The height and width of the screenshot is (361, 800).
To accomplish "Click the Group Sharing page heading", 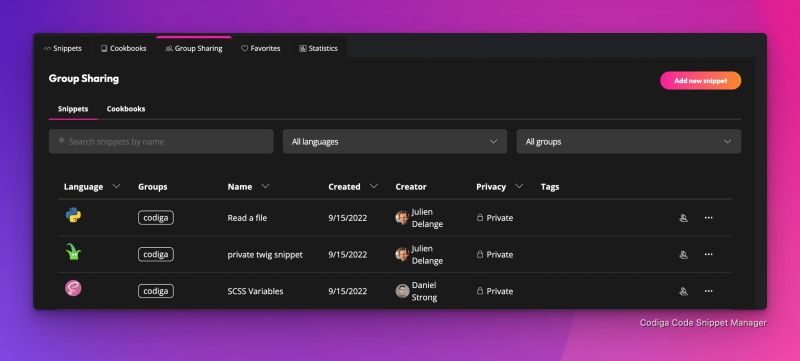I will 84,79.
